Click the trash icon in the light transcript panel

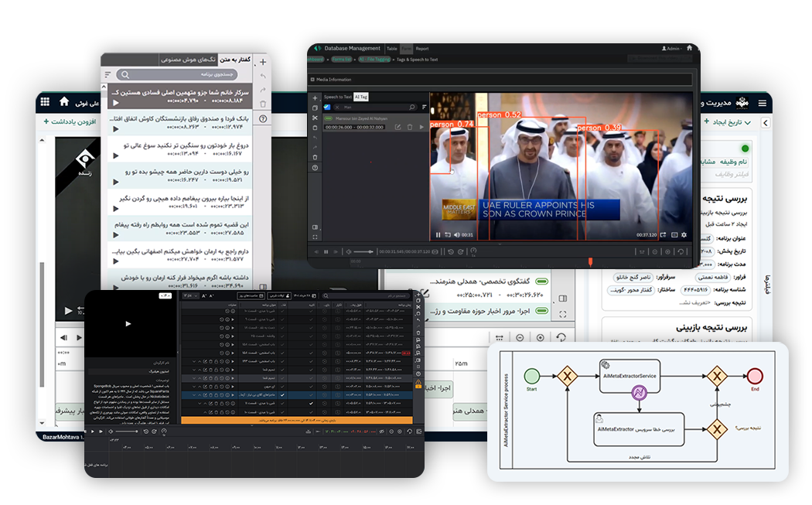click(x=263, y=104)
